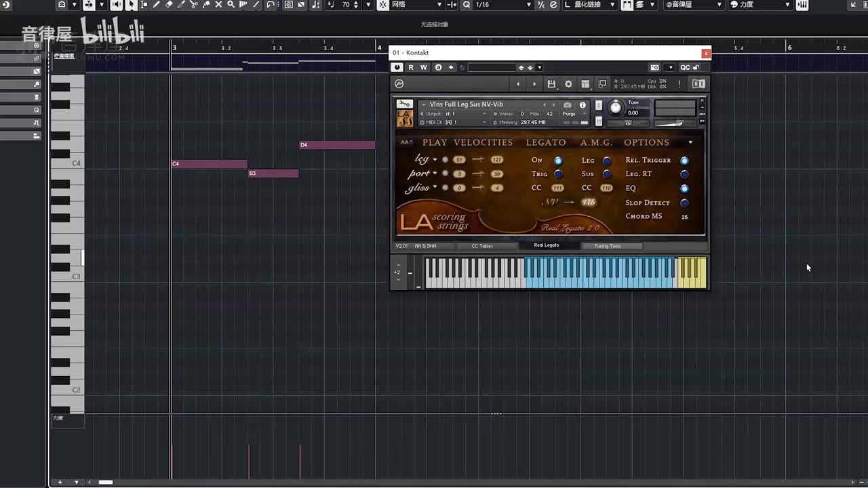Viewport: 868px width, 488px height.
Task: Click the Purge button
Action: 569,114
